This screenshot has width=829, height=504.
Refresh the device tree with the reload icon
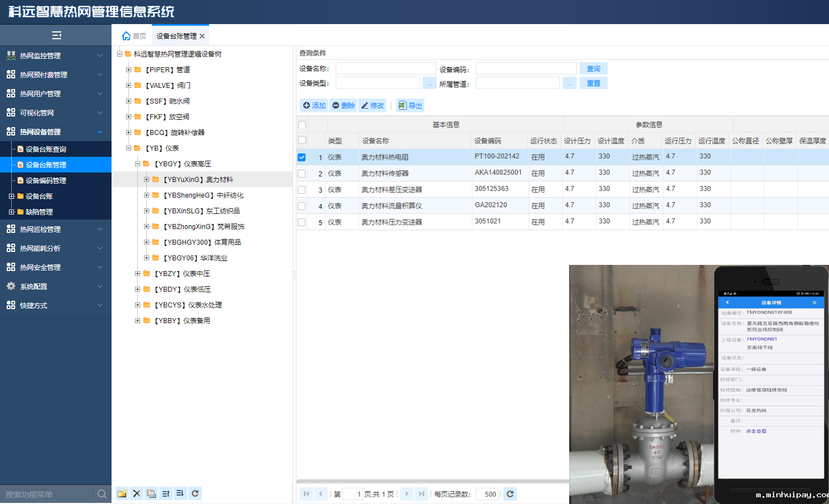(x=195, y=493)
